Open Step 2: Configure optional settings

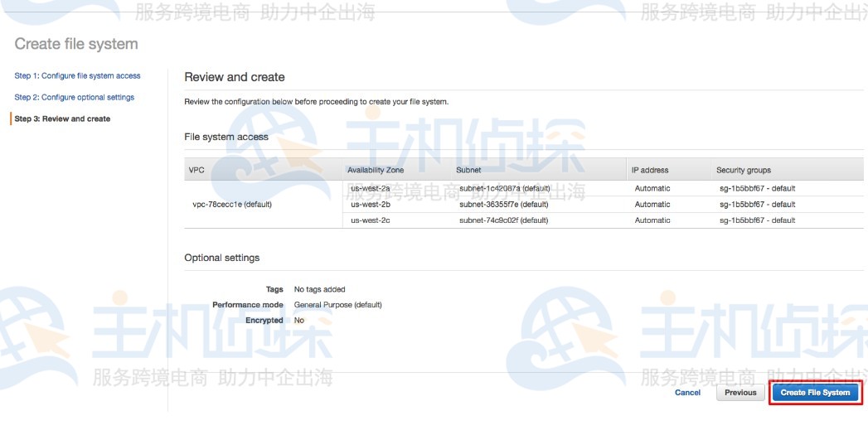[x=74, y=98]
